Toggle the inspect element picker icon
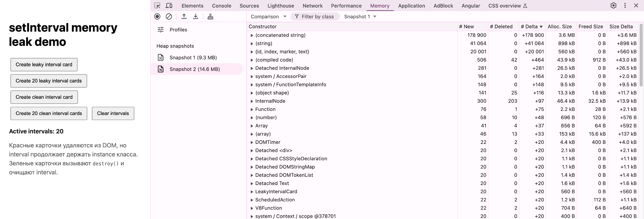 point(157,6)
